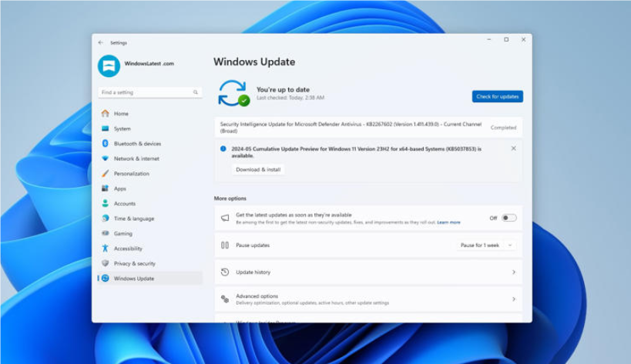The width and height of the screenshot is (631, 364).
Task: Click the More options heading
Action: (x=230, y=199)
